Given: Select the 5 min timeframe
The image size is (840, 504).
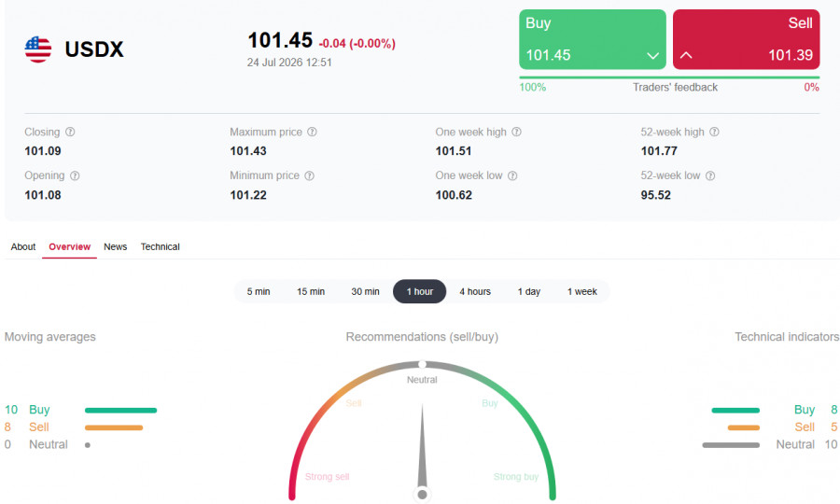Looking at the screenshot, I should [259, 291].
